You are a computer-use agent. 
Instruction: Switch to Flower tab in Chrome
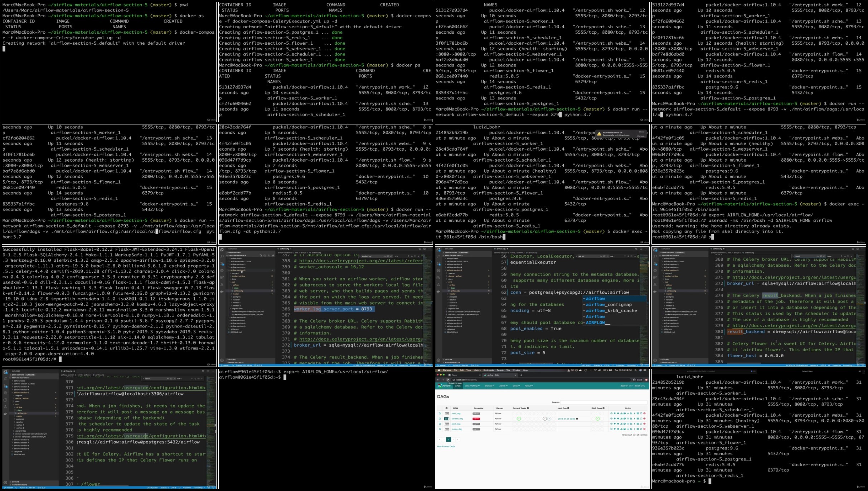pos(464,375)
